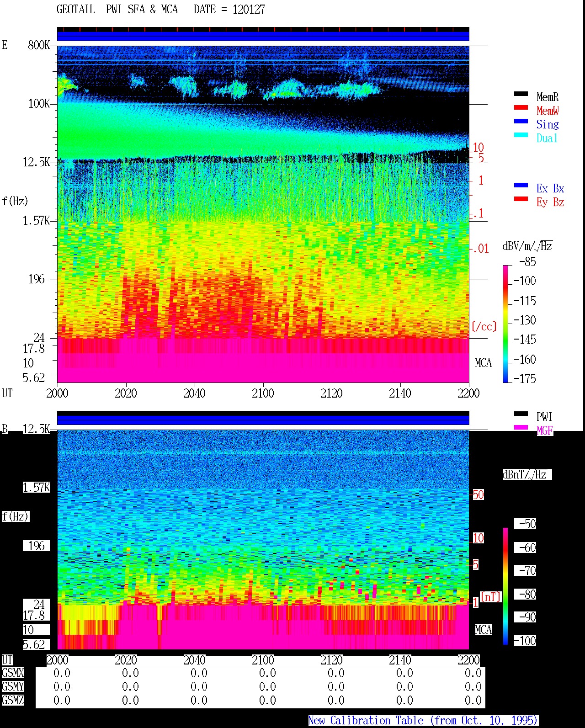Click the -145 color scale value

(525, 340)
